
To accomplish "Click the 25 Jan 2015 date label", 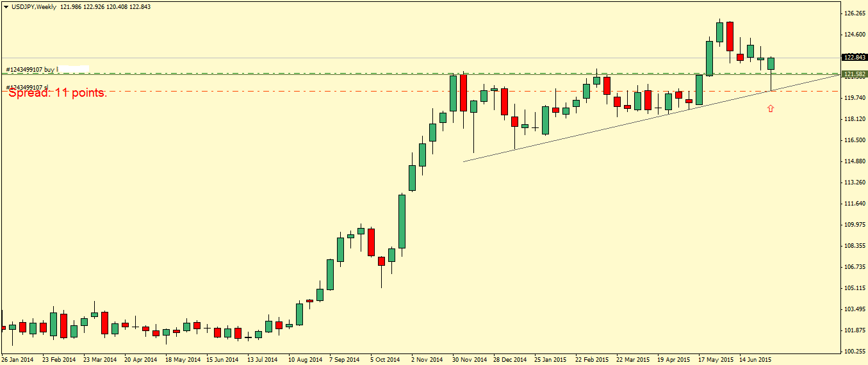I will pyautogui.click(x=551, y=360).
